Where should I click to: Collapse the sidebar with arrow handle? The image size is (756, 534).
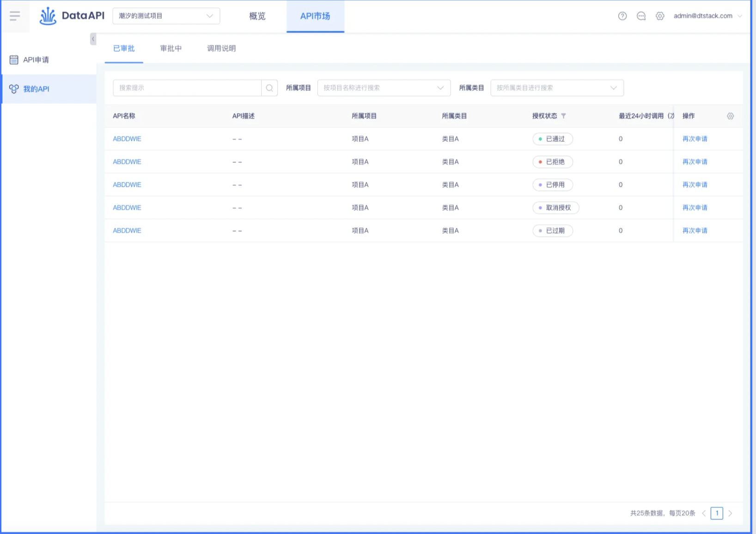point(93,39)
